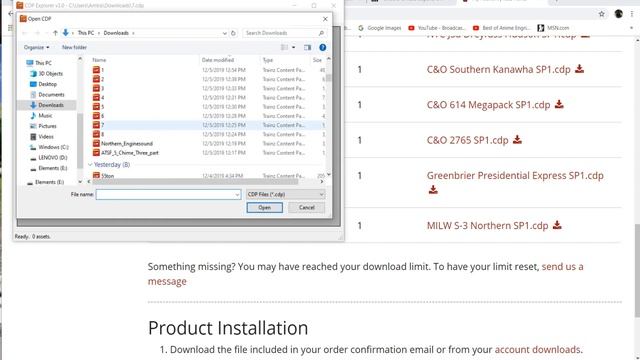Toggle the preview pane icon
This screenshot has width=640, height=360.
307,47
